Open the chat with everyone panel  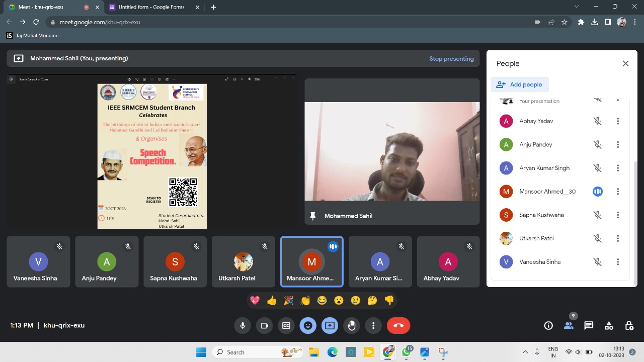pyautogui.click(x=589, y=326)
